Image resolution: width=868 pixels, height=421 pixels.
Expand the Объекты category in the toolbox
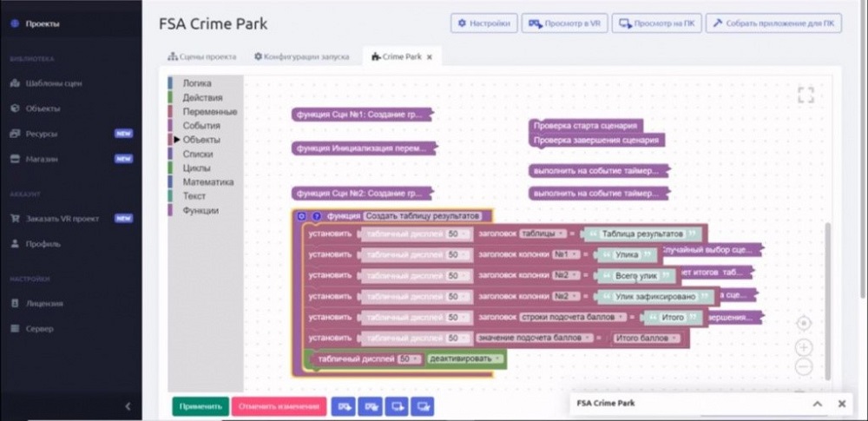point(201,140)
